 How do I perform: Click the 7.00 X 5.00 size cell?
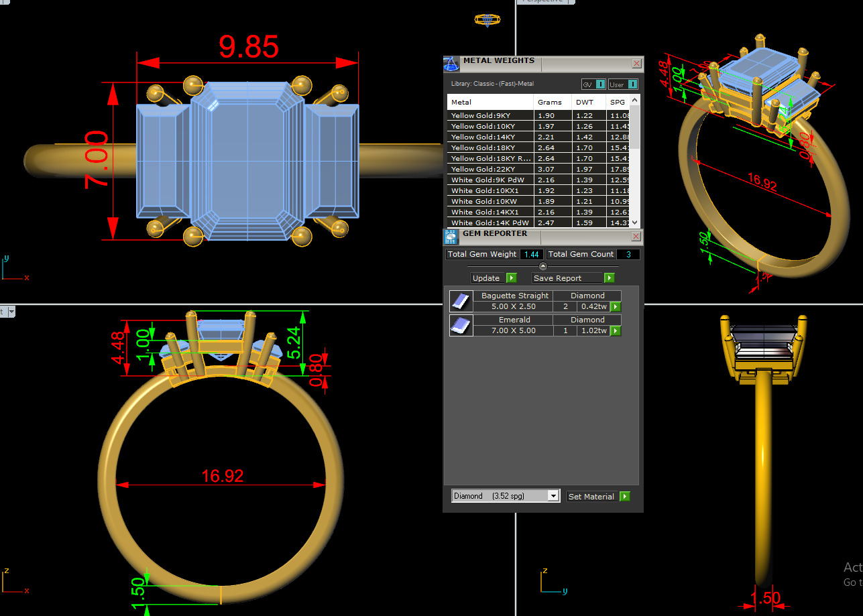point(513,330)
